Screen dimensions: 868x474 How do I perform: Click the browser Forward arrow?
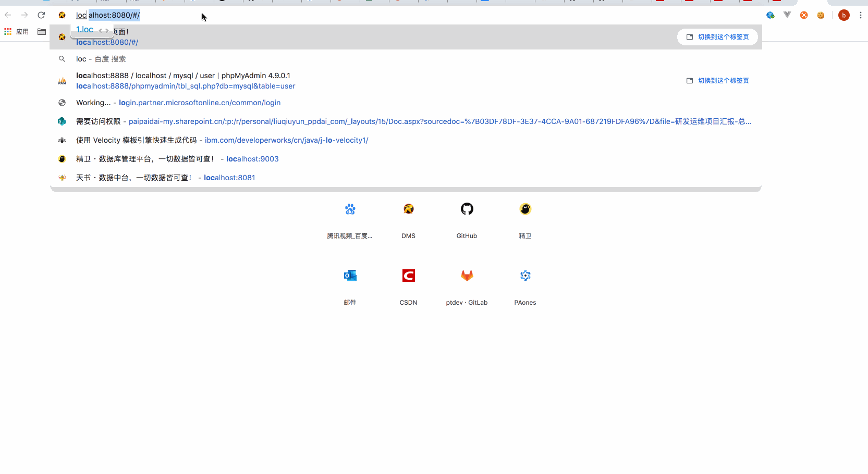(x=25, y=15)
